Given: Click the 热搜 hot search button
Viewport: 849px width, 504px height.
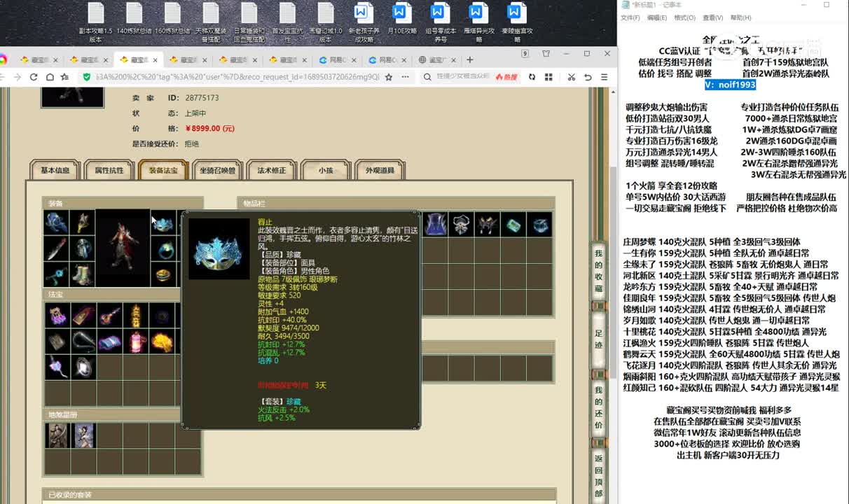Looking at the screenshot, I should [506, 77].
